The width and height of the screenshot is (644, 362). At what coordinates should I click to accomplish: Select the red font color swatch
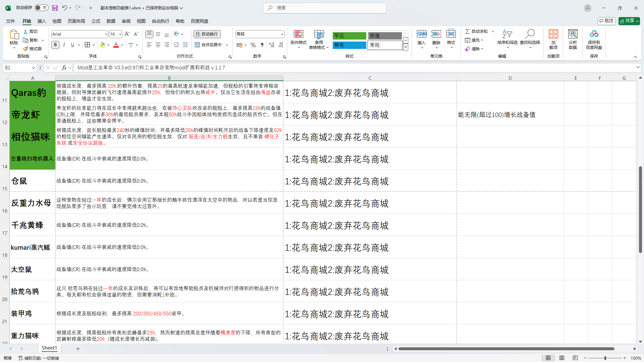(116, 47)
